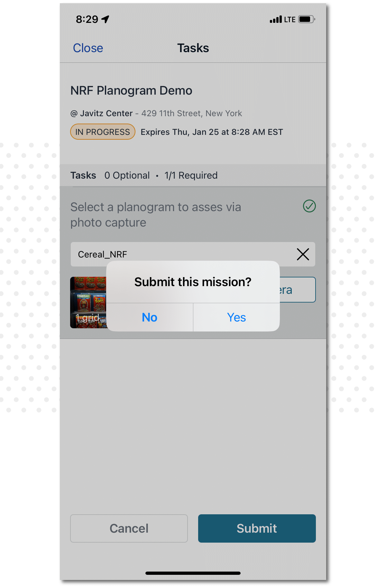Tap the battery icon in status bar
Screen dimensions: 386x588
click(x=307, y=19)
